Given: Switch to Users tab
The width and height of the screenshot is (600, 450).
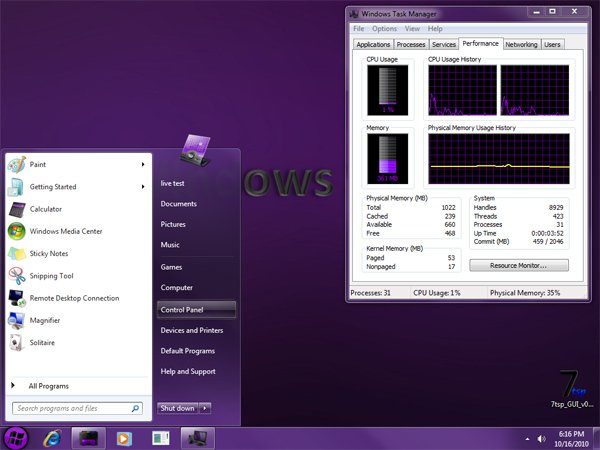Looking at the screenshot, I should coord(552,44).
